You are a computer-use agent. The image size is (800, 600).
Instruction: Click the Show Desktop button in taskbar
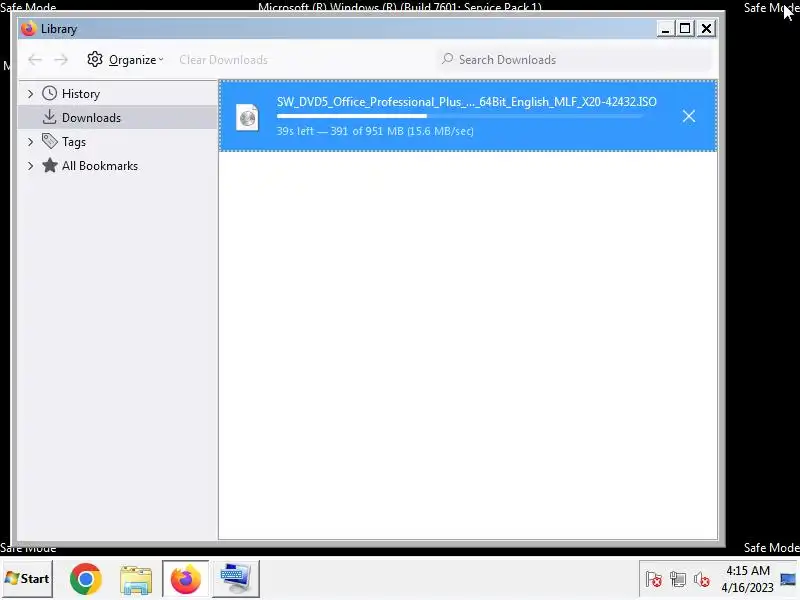tap(788, 579)
